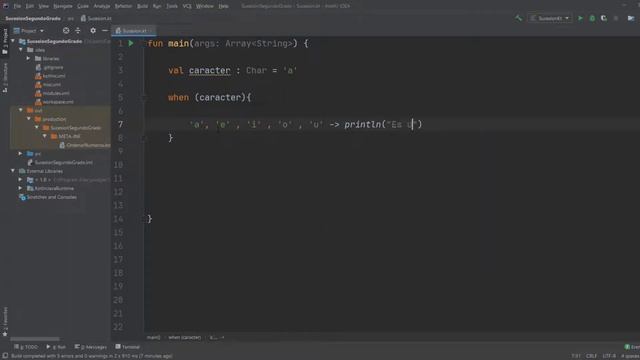Screen dimensions: 640x360
Task: Click the when (caracter) editor breadcrumb
Action: point(184,338)
